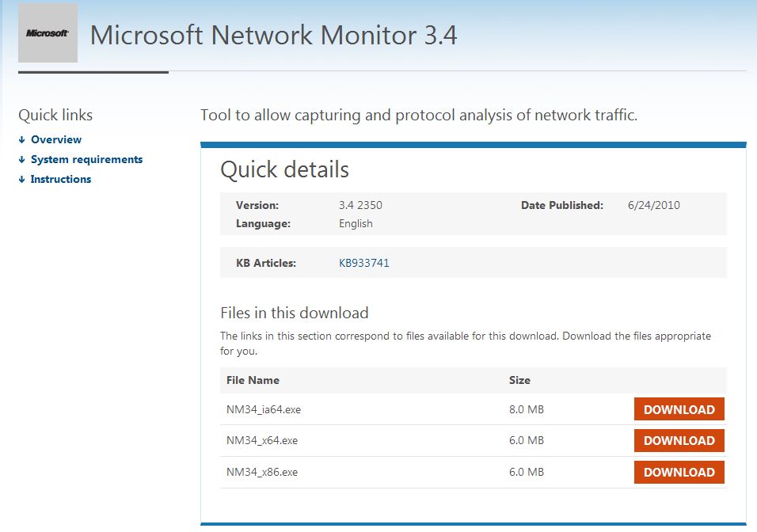The width and height of the screenshot is (757, 532).
Task: Click the Microsoft logo
Action: (48, 32)
